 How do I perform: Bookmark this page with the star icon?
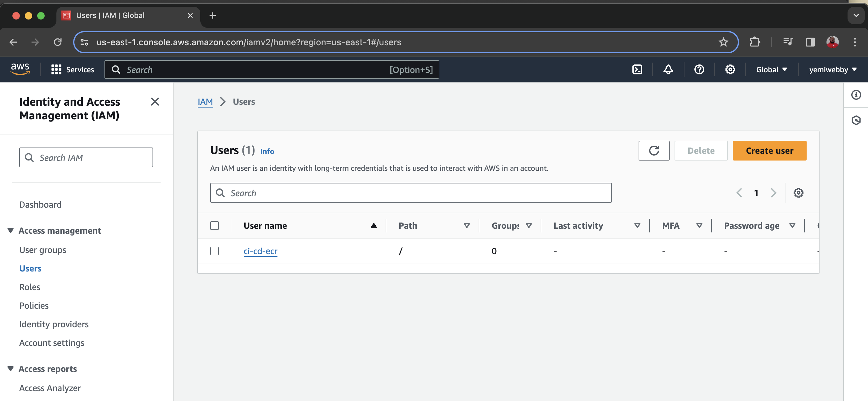[x=723, y=42]
